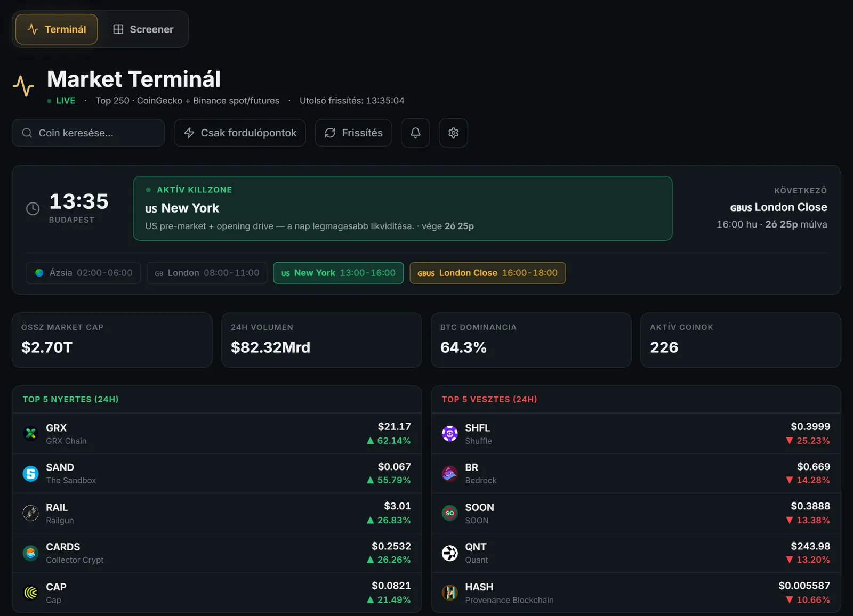The height and width of the screenshot is (616, 853).
Task: Open notifications bell icon
Action: [415, 133]
